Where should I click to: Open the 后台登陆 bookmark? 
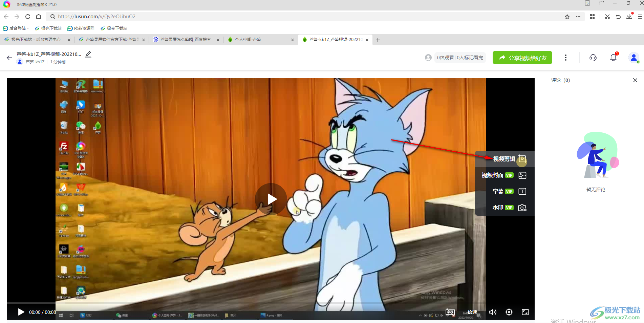[15, 28]
